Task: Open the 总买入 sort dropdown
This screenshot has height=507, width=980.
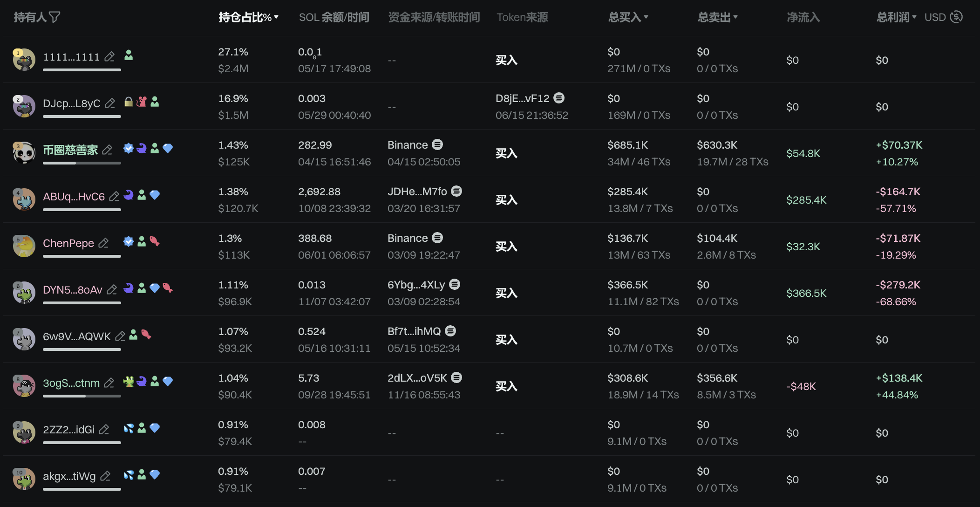Action: (x=646, y=17)
